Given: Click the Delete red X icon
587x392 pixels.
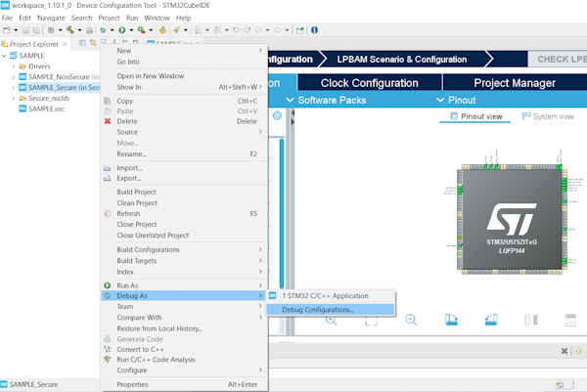Looking at the screenshot, I should pyautogui.click(x=108, y=121).
